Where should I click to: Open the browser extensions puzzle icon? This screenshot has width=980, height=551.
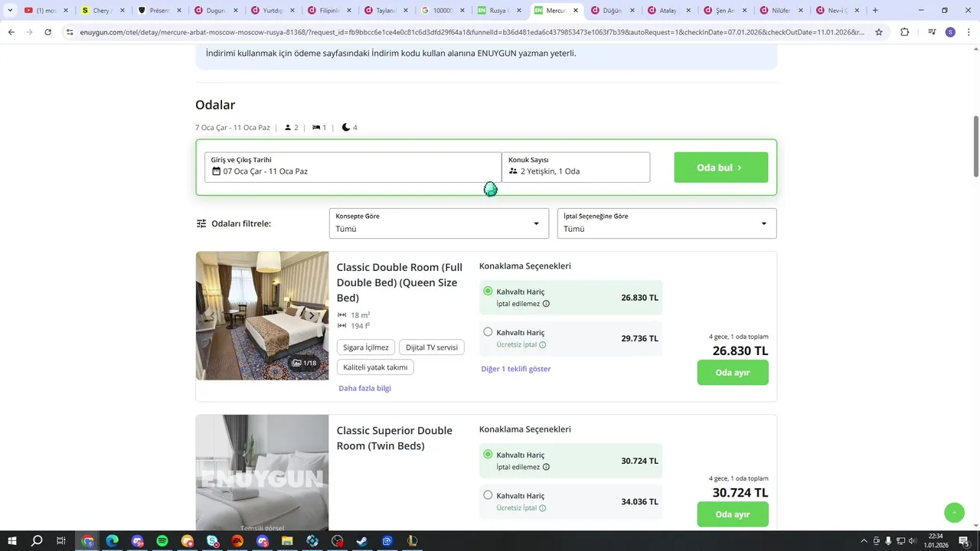pyautogui.click(x=904, y=32)
